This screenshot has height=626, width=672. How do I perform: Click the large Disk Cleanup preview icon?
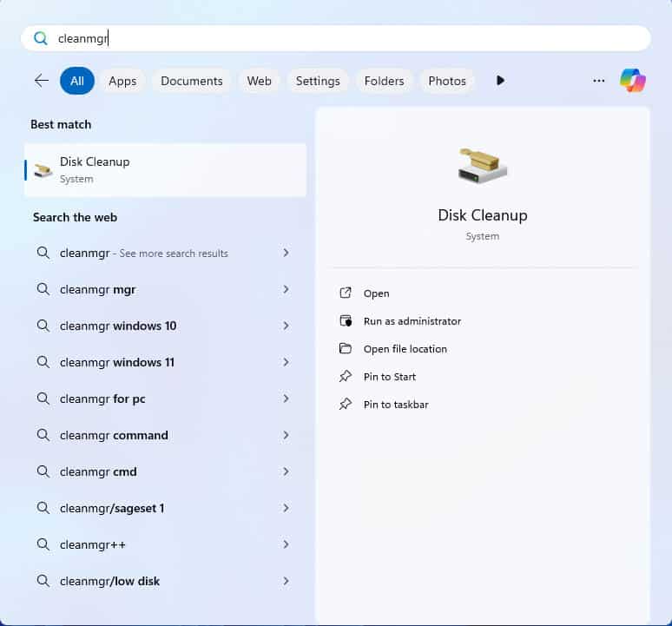pos(483,166)
